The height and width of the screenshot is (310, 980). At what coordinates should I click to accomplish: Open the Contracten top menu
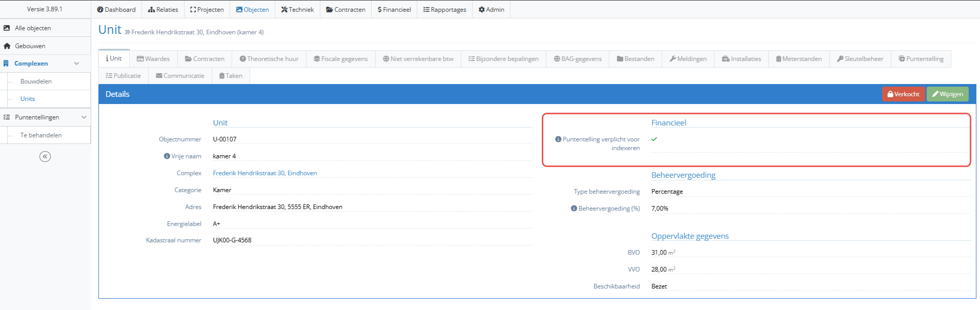(345, 9)
